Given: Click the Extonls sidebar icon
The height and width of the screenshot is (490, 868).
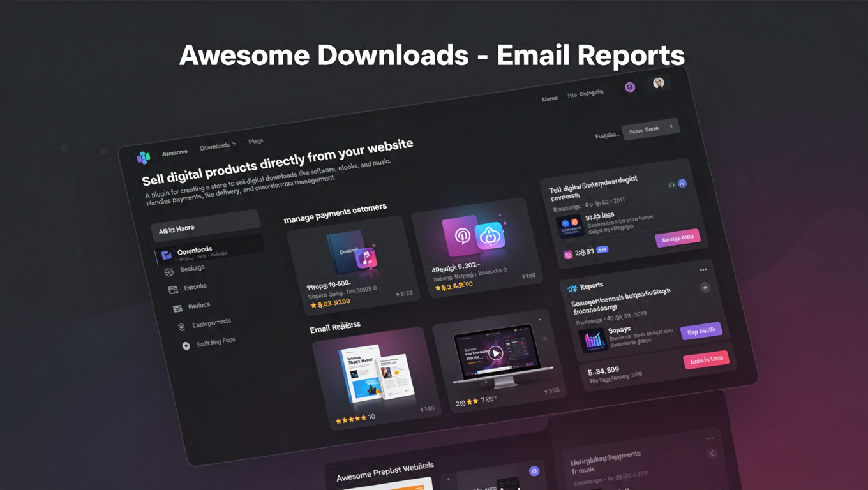Looking at the screenshot, I should (x=173, y=288).
